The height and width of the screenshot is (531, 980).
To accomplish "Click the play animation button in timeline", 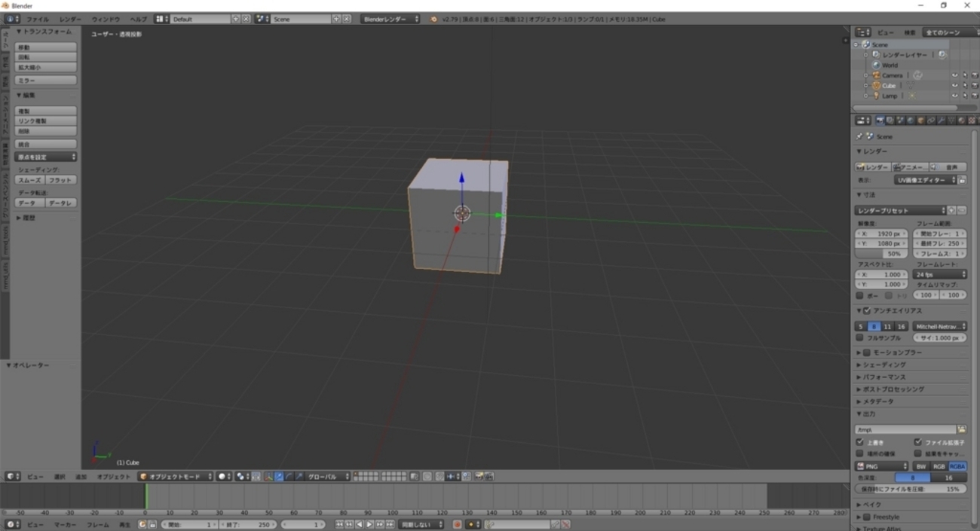I will click(x=369, y=524).
